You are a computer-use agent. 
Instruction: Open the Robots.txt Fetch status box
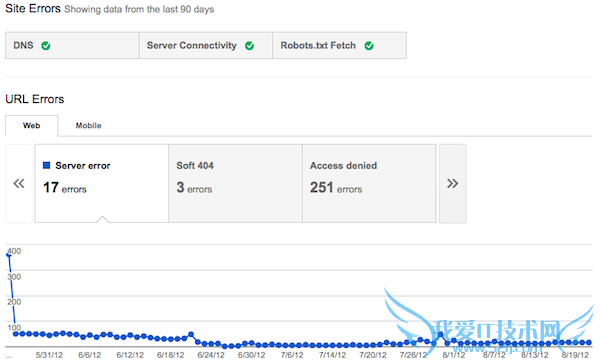(339, 46)
